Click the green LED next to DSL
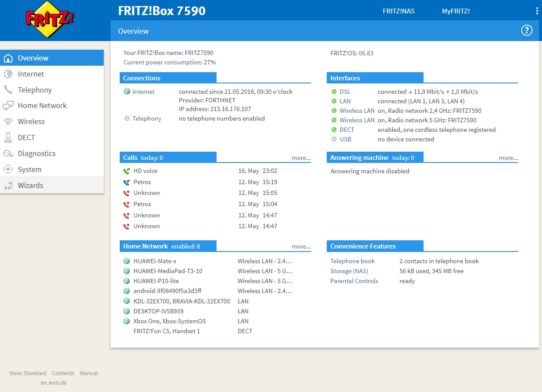This screenshot has height=392, width=542. pos(334,92)
